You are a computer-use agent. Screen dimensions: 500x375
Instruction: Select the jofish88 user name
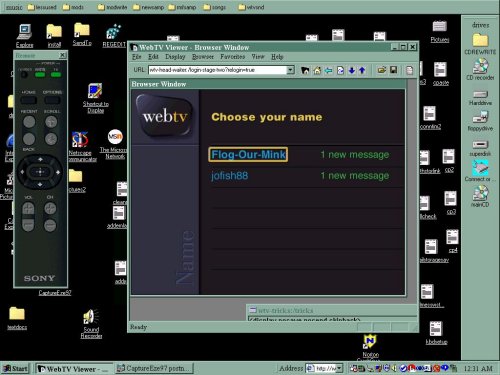[229, 176]
